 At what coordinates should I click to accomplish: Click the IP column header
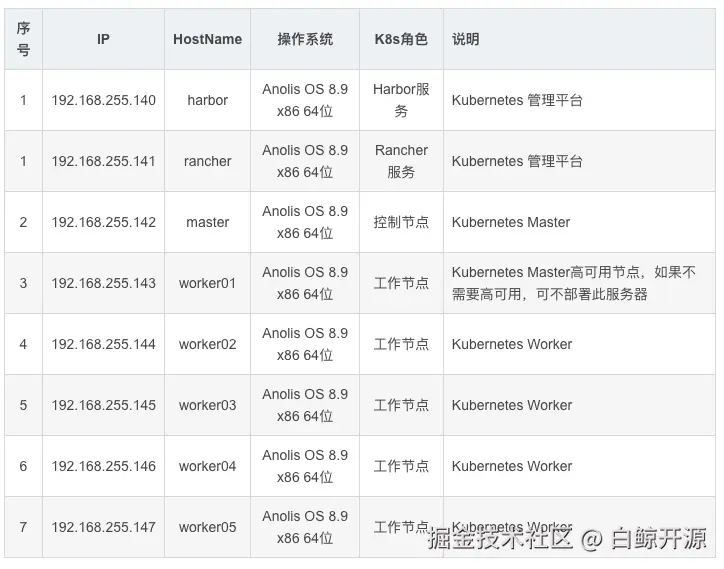pyautogui.click(x=103, y=39)
